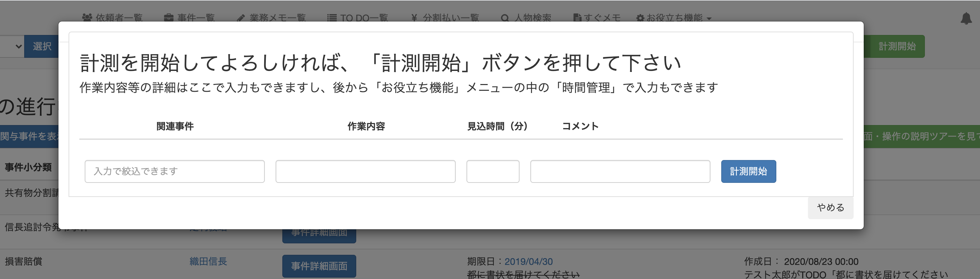980x279 pixels.
Task: Click the 依頼者一覧 people icon
Action: 87,17
